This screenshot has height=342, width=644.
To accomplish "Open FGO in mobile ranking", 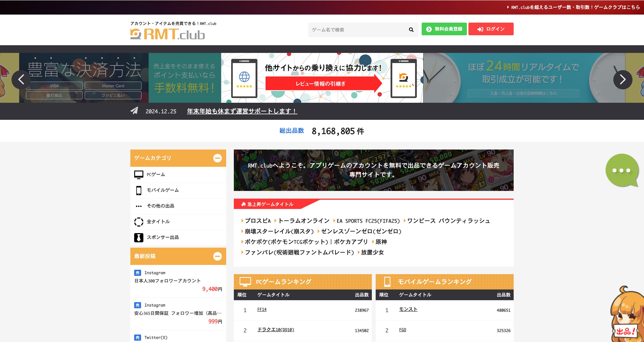I will point(402,330).
